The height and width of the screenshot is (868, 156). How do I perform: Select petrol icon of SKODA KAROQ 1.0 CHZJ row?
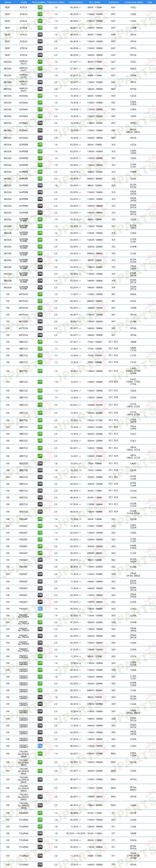[40, 62]
